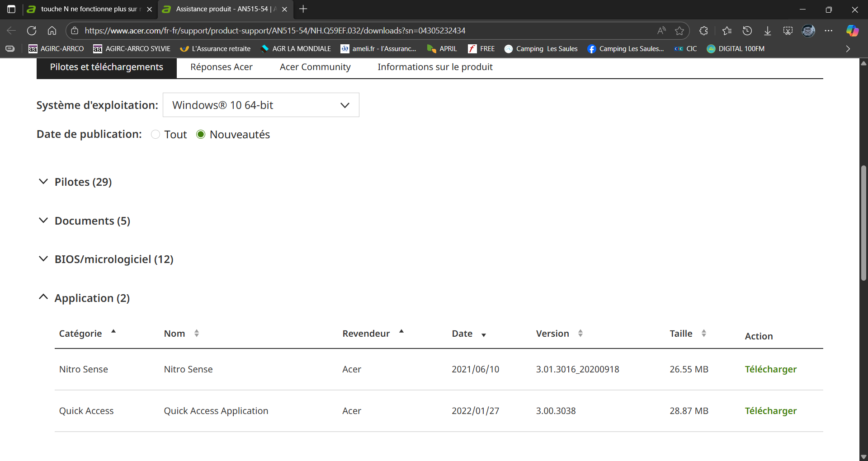Open the APRIL bookmark
The image size is (868, 461).
pos(442,49)
